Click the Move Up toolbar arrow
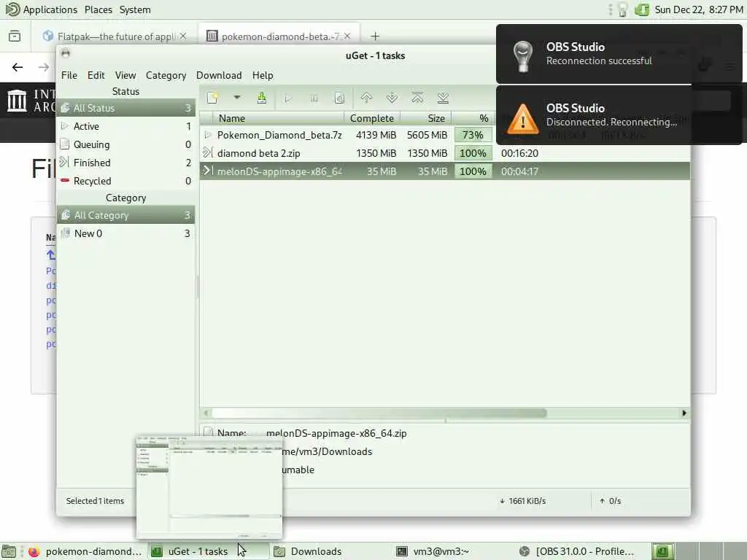Image resolution: width=747 pixels, height=560 pixels. coord(366,98)
